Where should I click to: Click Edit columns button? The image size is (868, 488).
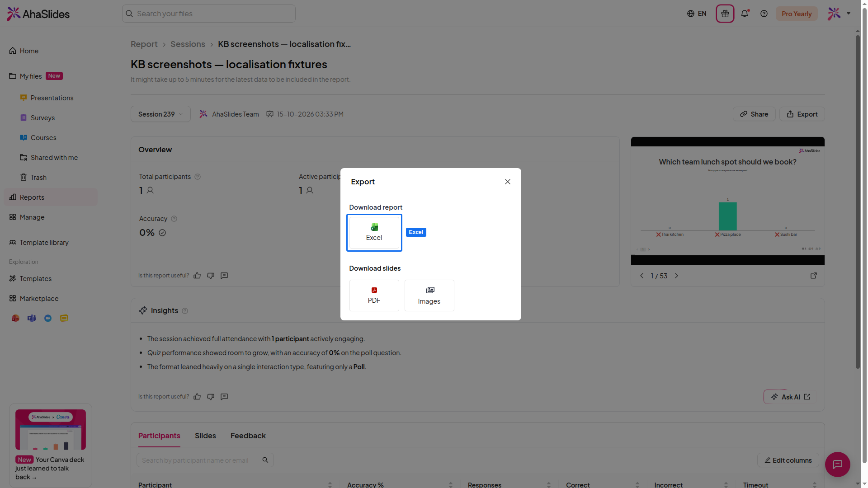(788, 460)
